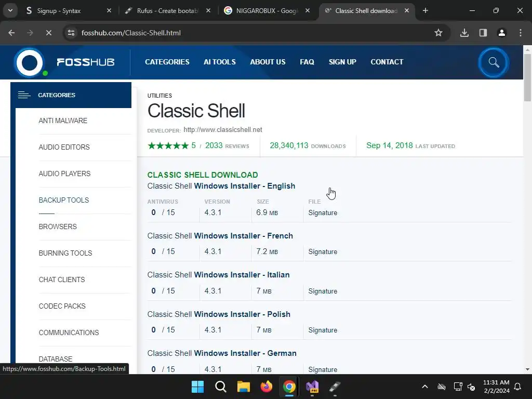Open CONTACT navigation item
This screenshot has height=399, width=532.
tap(387, 62)
